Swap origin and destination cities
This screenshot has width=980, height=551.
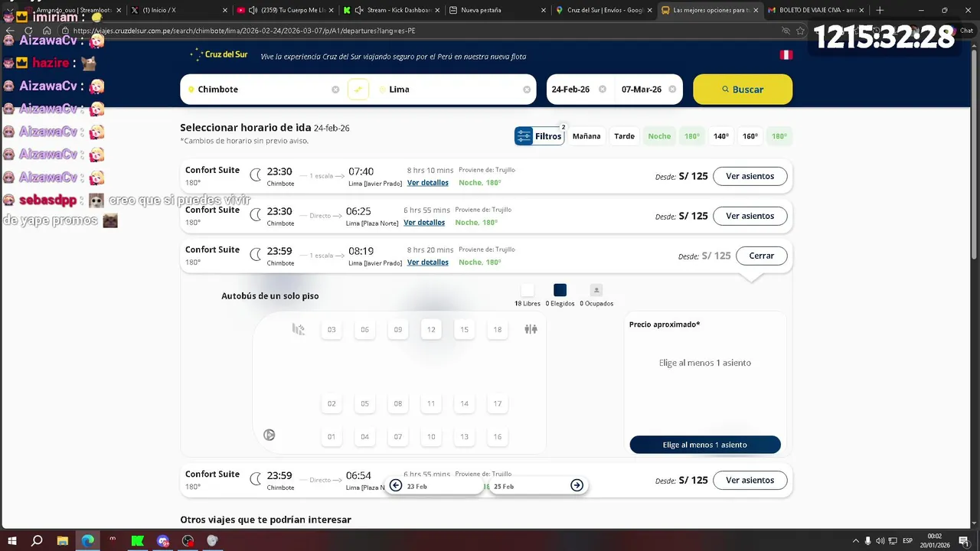tap(358, 90)
